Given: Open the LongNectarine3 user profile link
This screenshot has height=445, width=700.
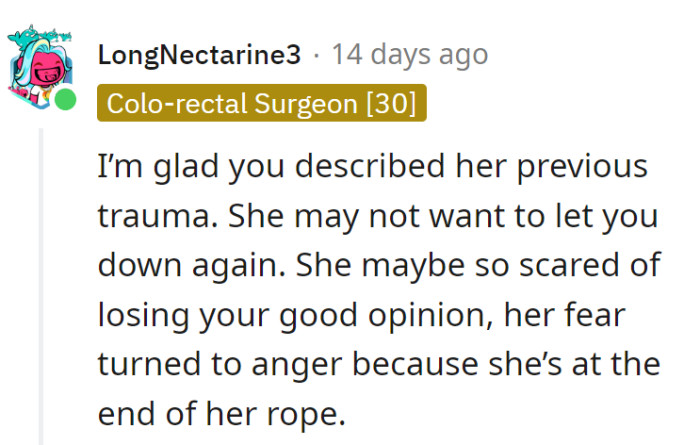Looking at the screenshot, I should click(x=199, y=56).
